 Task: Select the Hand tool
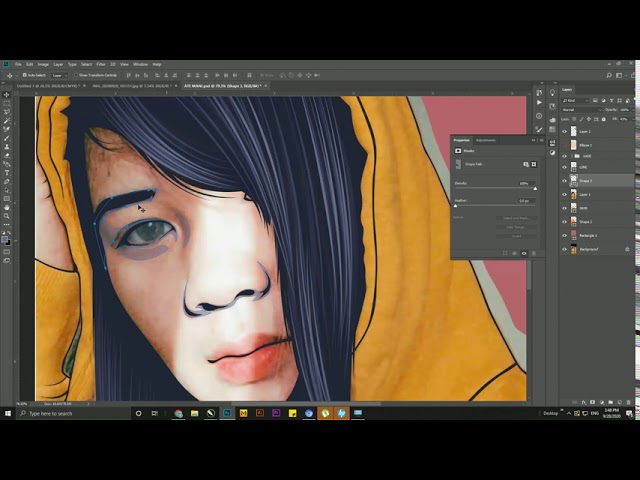pos(7,207)
